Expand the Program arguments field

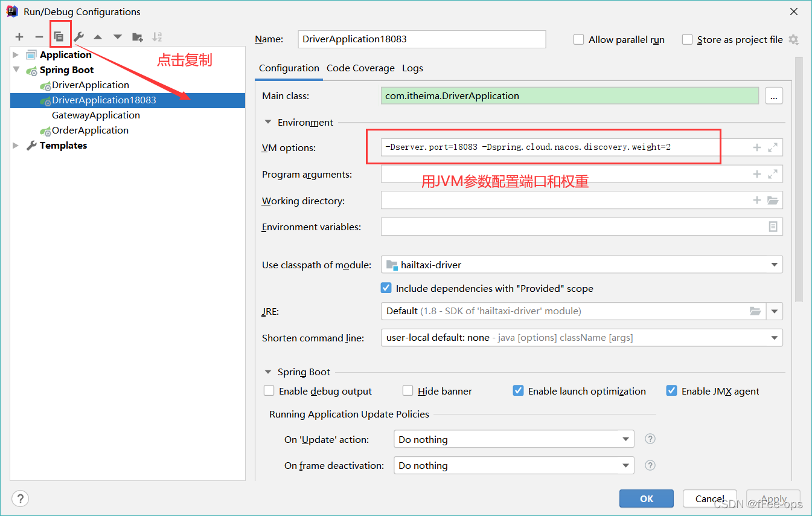point(772,174)
